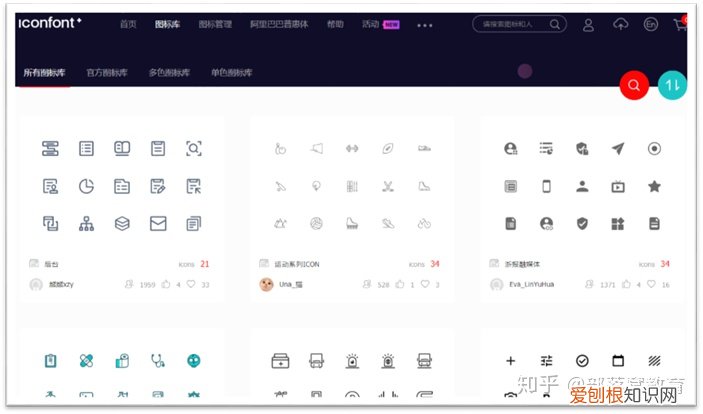
Task: Select the 所有图标库 tab
Action: click(x=44, y=73)
